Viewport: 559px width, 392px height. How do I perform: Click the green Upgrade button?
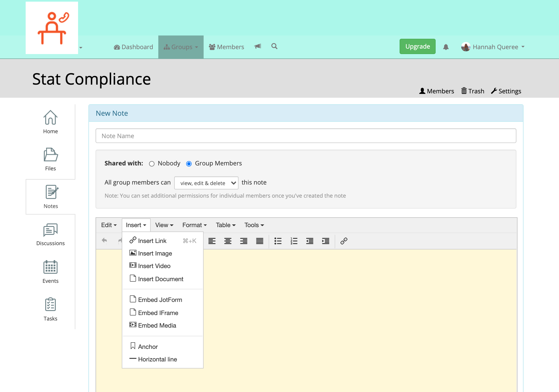(418, 46)
